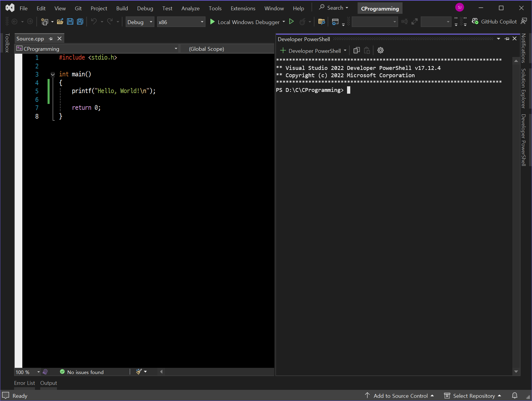Open the x86 solution platform dropdown
Screen dimensions: 532x401
181,22
